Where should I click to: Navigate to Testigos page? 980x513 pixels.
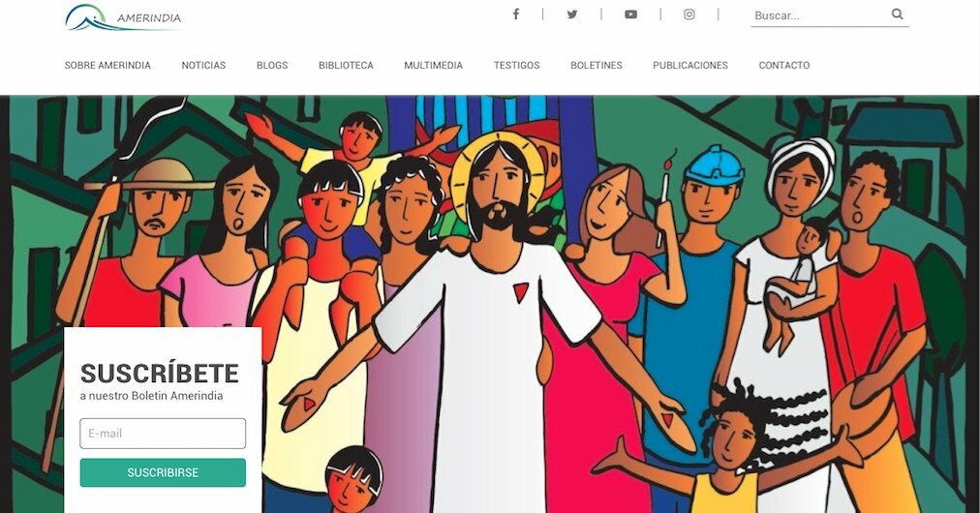[516, 65]
